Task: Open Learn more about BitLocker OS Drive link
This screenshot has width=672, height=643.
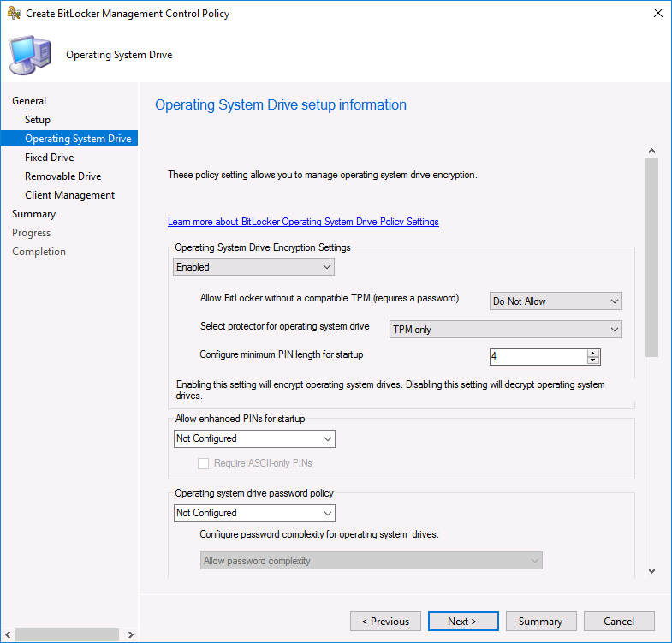Action: point(303,222)
